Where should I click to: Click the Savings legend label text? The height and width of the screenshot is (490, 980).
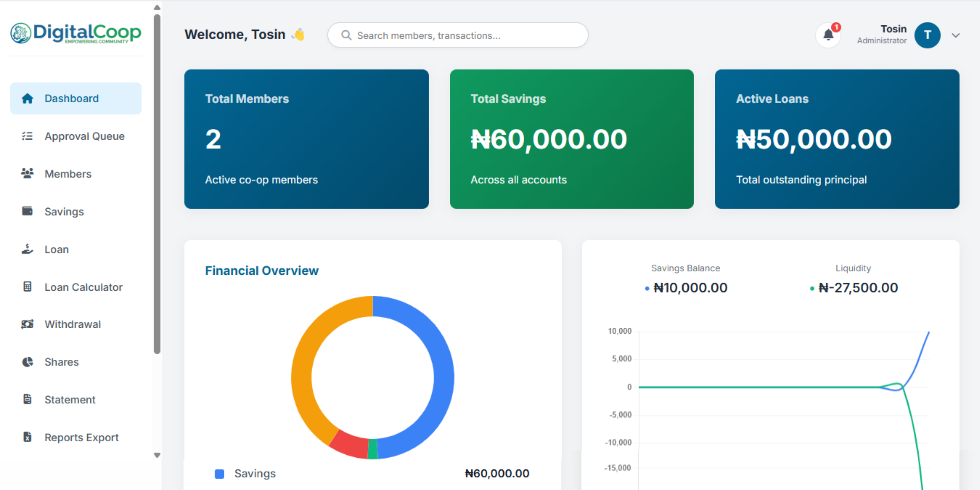click(255, 474)
